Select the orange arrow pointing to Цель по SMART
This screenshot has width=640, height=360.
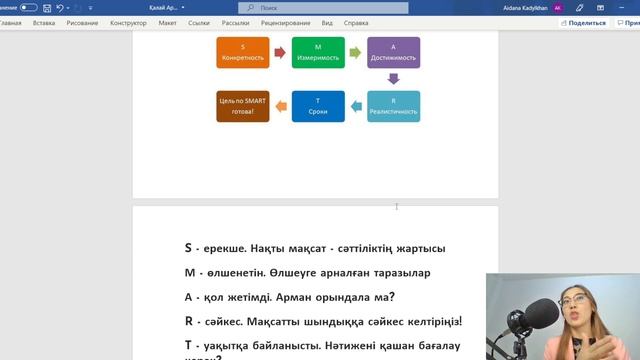tap(281, 106)
